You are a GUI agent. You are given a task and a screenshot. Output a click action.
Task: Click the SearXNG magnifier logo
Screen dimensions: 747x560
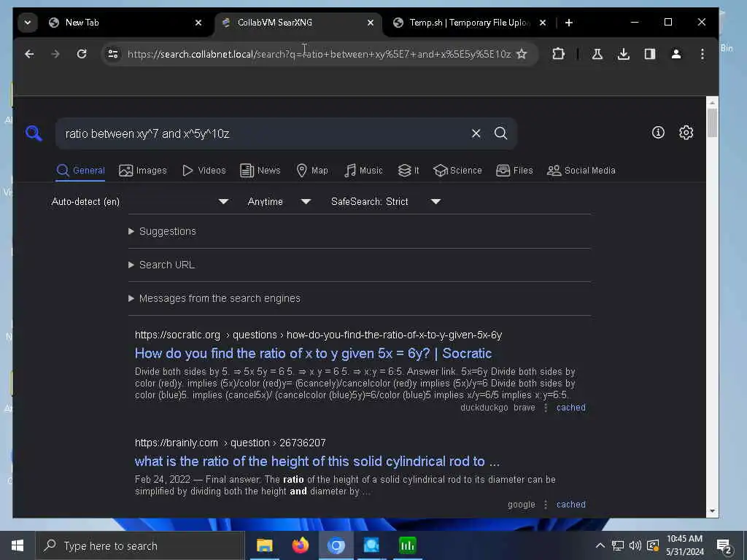click(x=34, y=133)
